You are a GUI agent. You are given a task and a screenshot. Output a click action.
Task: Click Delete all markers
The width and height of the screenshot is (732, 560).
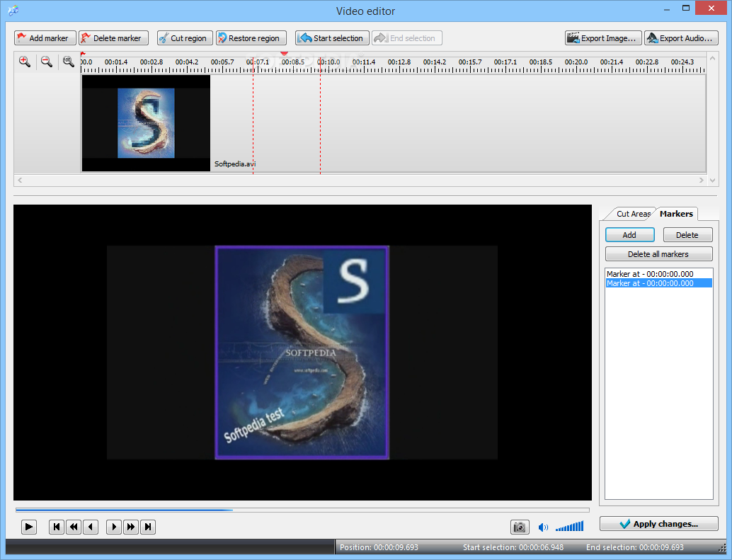pyautogui.click(x=658, y=254)
